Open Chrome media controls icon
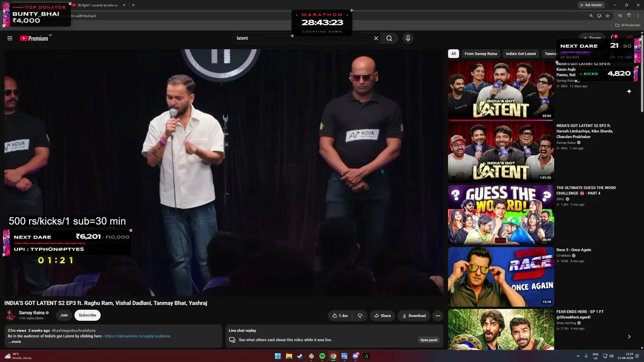 click(620, 16)
